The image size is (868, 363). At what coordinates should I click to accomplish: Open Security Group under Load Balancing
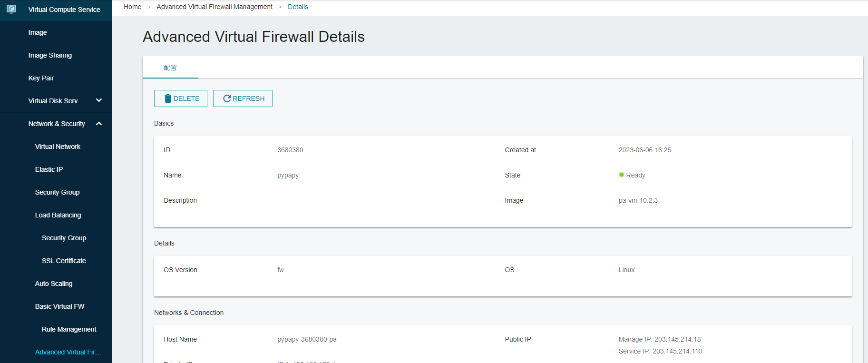[x=64, y=238]
